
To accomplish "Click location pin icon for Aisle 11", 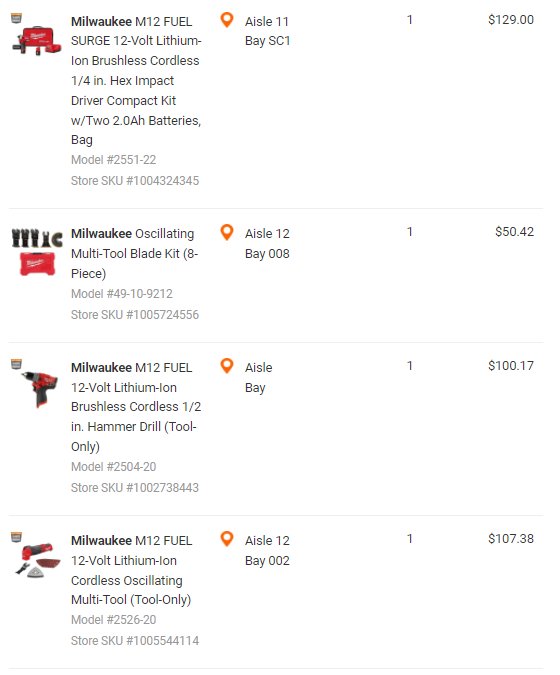I will point(226,20).
